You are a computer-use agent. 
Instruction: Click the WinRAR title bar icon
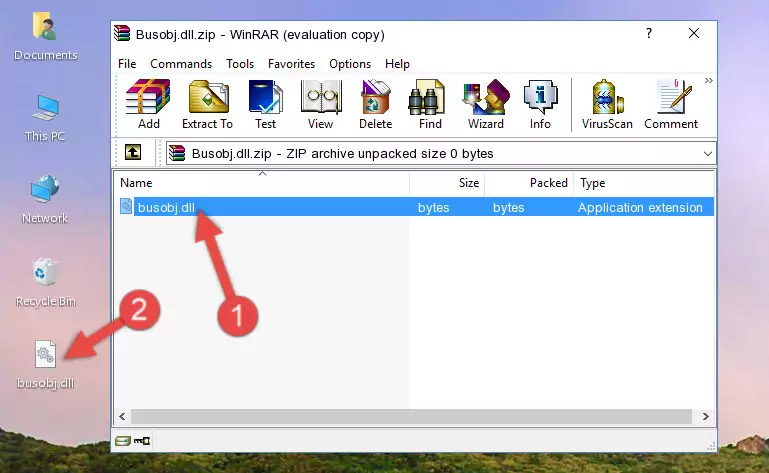tap(122, 33)
